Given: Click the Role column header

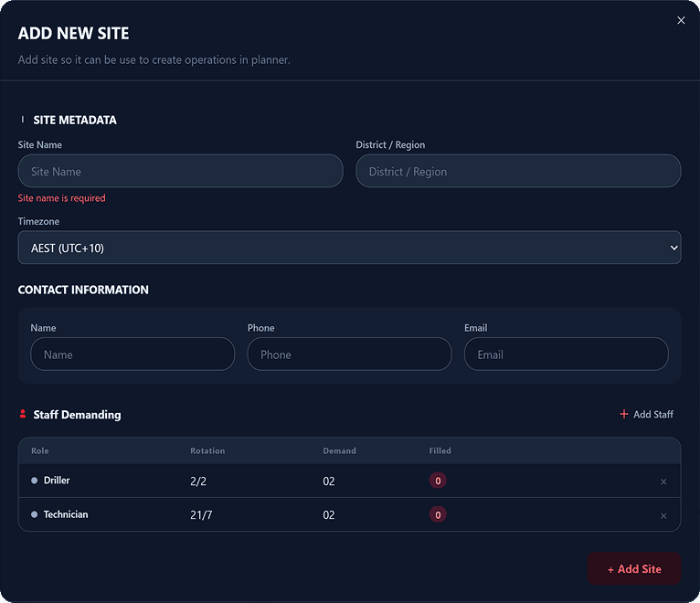Looking at the screenshot, I should [39, 450].
